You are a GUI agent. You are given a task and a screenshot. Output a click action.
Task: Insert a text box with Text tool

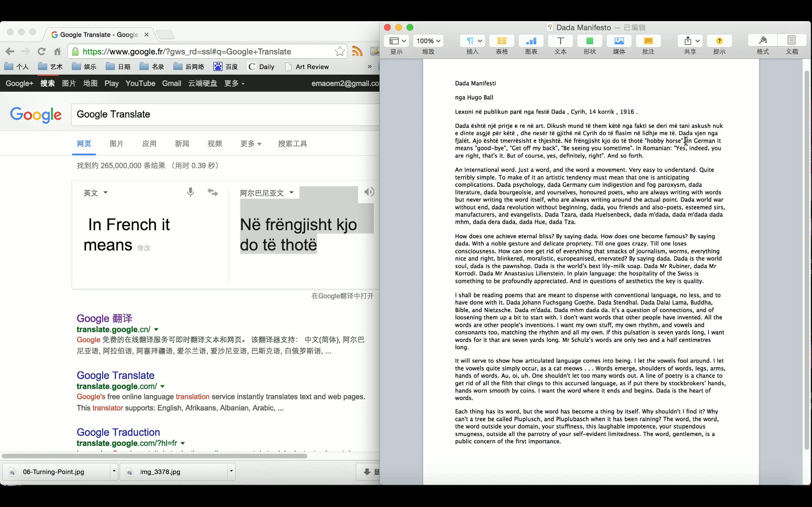[560, 41]
